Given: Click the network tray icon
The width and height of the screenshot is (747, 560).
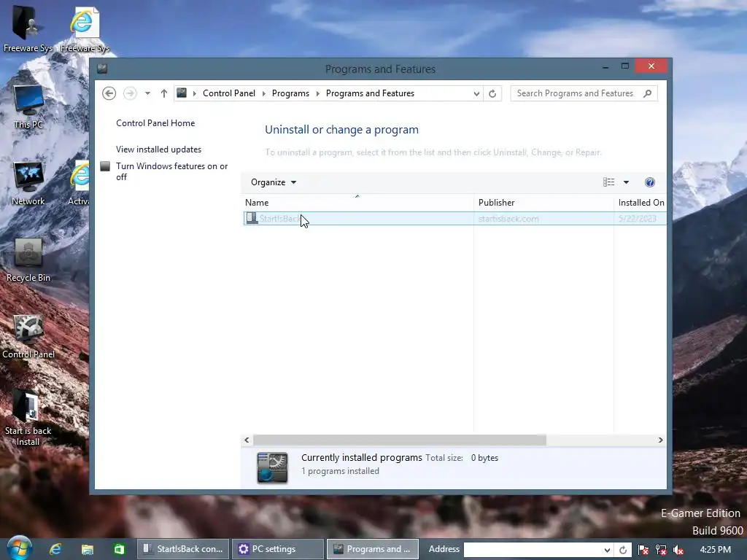Looking at the screenshot, I should pos(661,550).
